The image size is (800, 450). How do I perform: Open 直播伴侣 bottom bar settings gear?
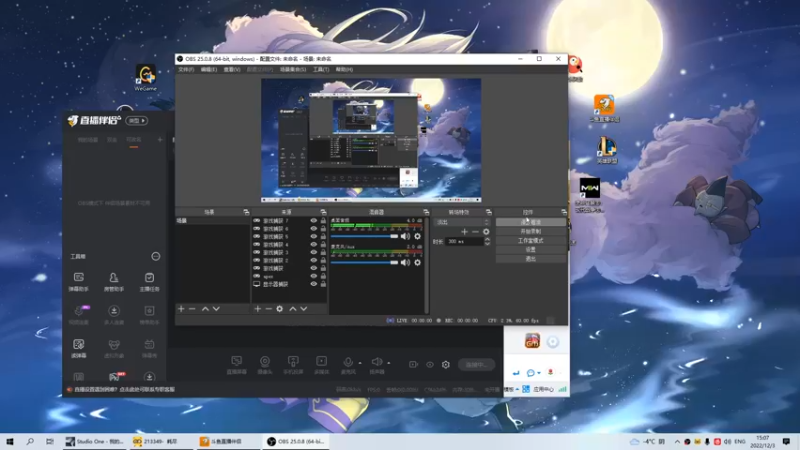[445, 365]
